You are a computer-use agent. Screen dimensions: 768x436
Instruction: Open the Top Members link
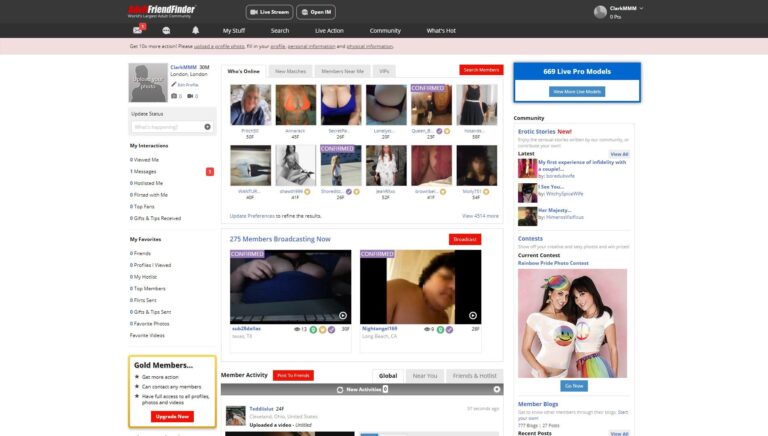pos(148,289)
